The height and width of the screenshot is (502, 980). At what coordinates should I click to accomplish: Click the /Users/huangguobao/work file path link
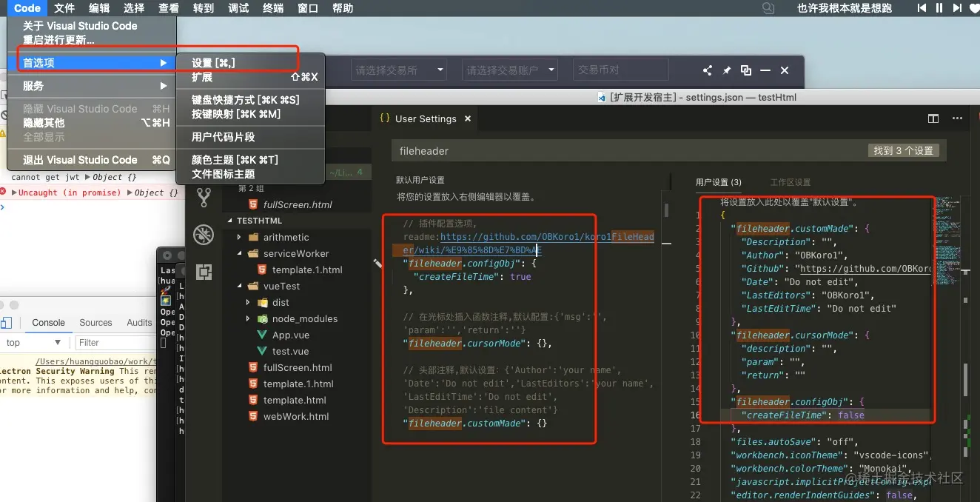pos(95,362)
